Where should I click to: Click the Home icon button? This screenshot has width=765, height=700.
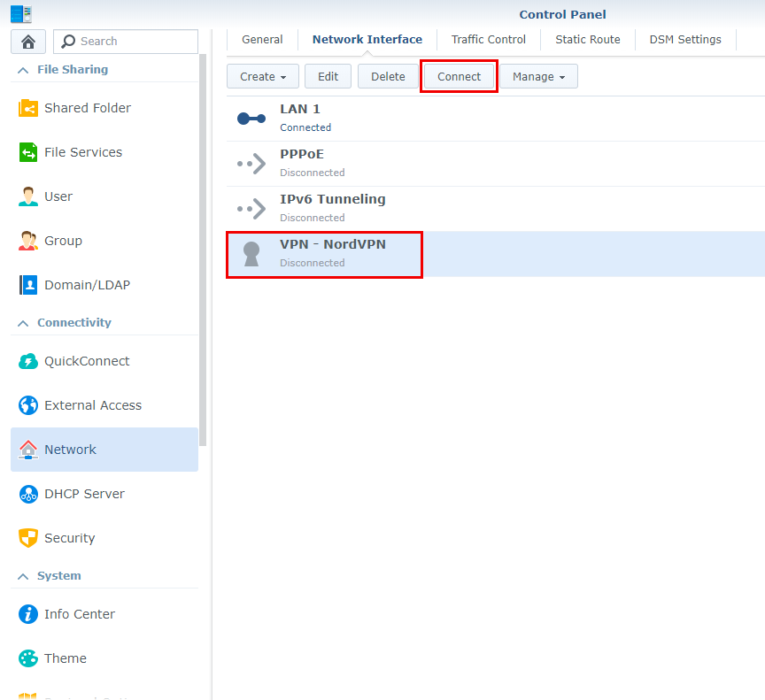pos(28,42)
